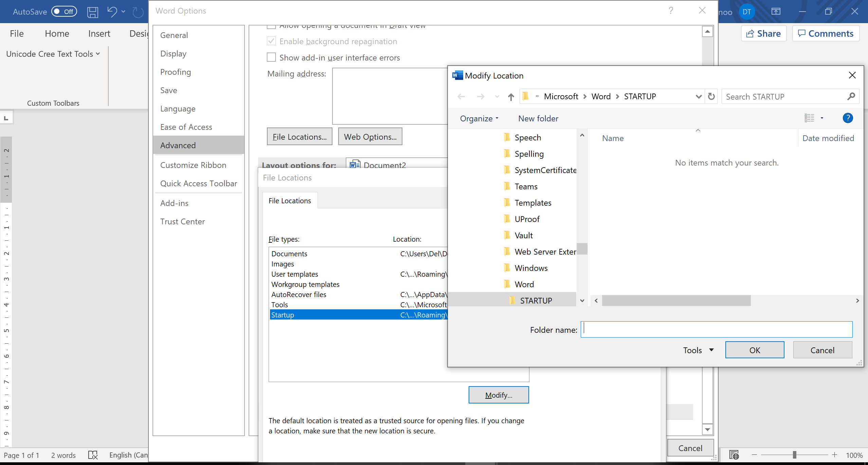Image resolution: width=868 pixels, height=465 pixels.
Task: Click the Save icon in title bar
Action: pyautogui.click(x=92, y=12)
